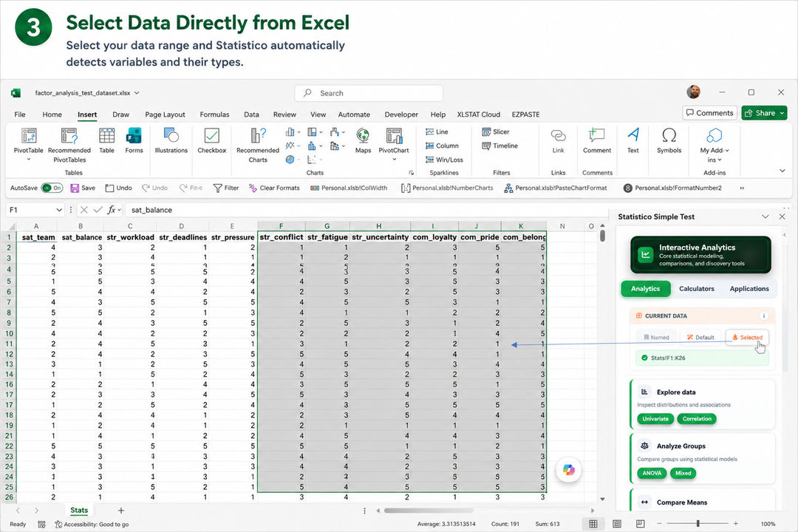Open the Stats sheet tab
The width and height of the screenshot is (798, 532).
79,510
